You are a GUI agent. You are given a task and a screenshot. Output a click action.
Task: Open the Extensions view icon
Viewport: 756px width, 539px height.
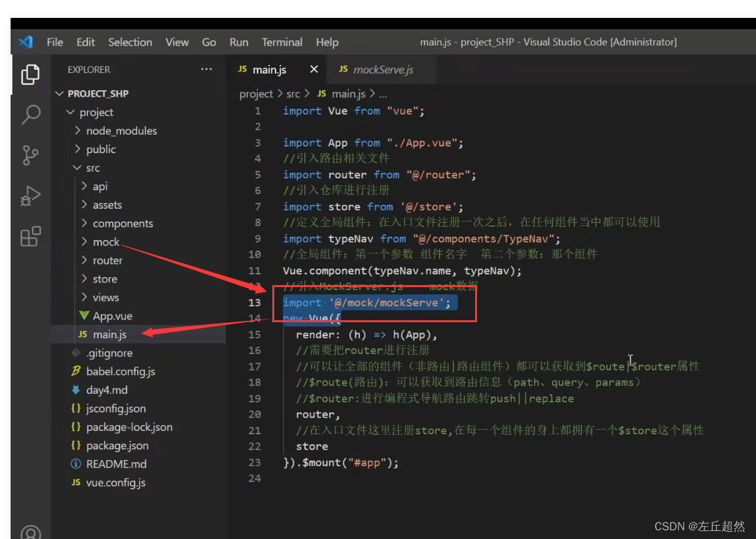point(30,237)
